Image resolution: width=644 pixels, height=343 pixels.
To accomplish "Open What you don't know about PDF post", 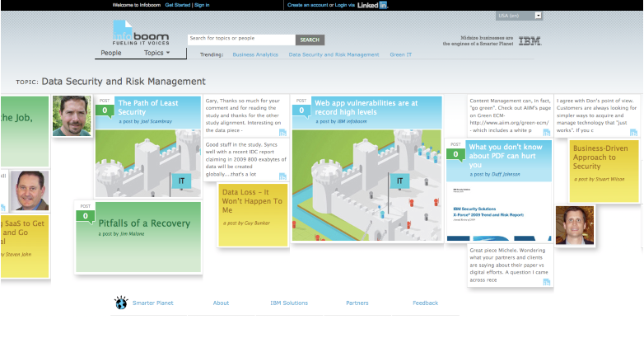I will pyautogui.click(x=505, y=156).
